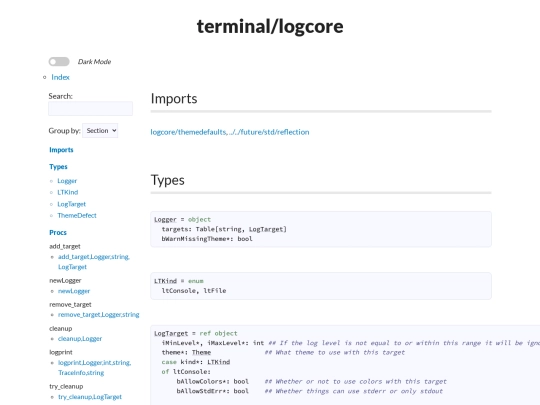Open add_target,Logger,string,LogTarget proc link
Screen dimensions: 540x405
[x=94, y=262]
